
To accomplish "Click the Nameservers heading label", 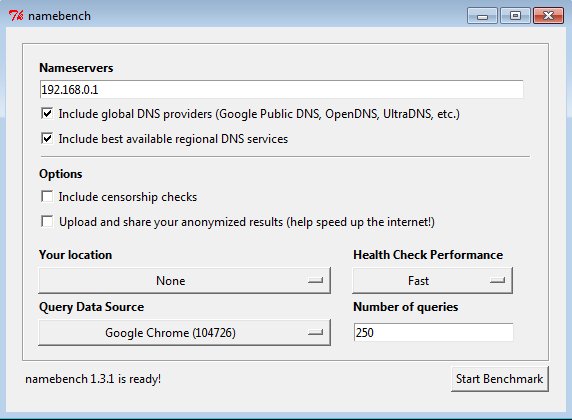I will coord(76,68).
